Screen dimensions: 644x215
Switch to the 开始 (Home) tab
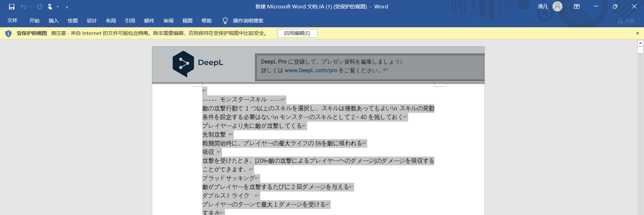35,21
